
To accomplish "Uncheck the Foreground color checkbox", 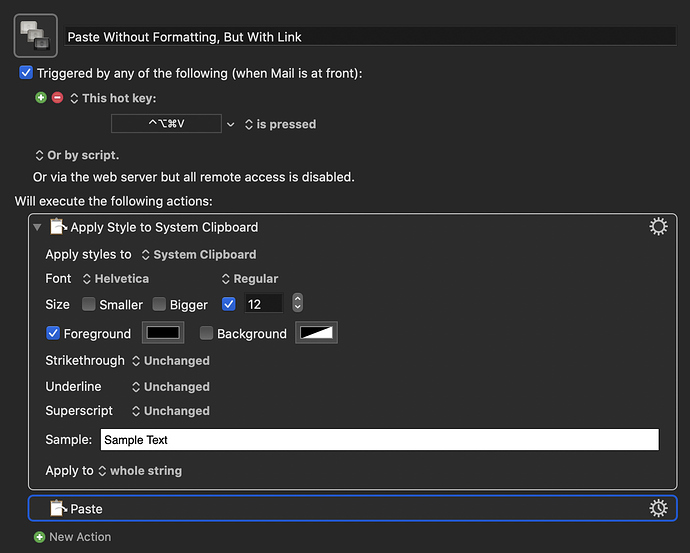I will (53, 333).
